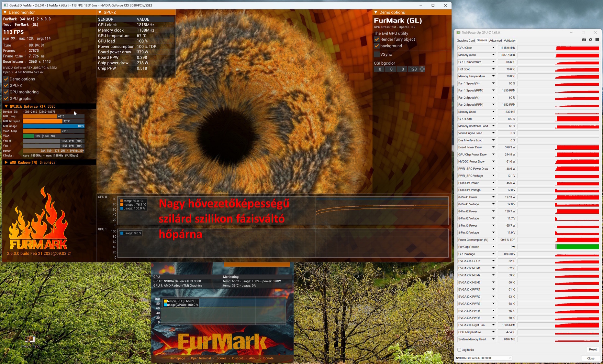Open the Homepage link in FurMark launcher

click(x=177, y=358)
